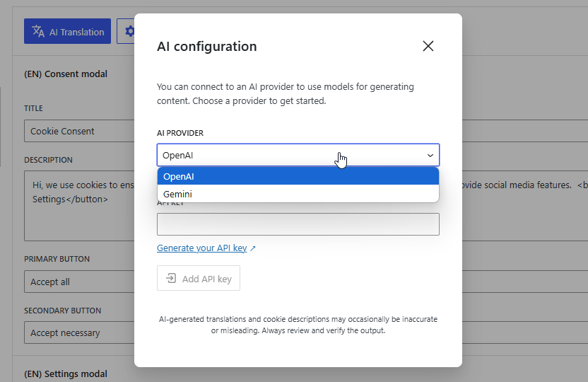The width and height of the screenshot is (588, 382).
Task: Open the Generate your API key link
Action: coord(201,248)
